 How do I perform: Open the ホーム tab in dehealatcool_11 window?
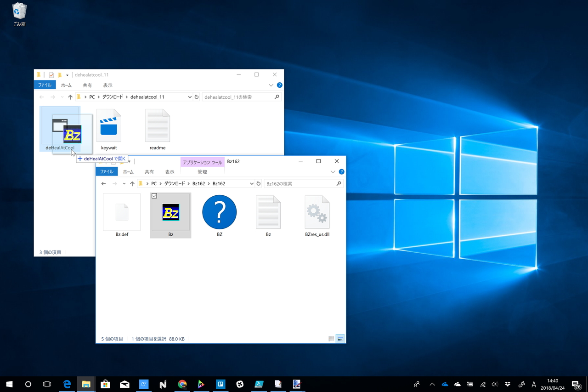pos(66,85)
